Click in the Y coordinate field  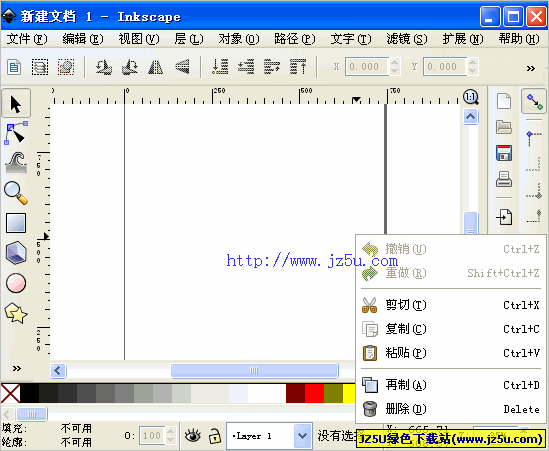(445, 67)
